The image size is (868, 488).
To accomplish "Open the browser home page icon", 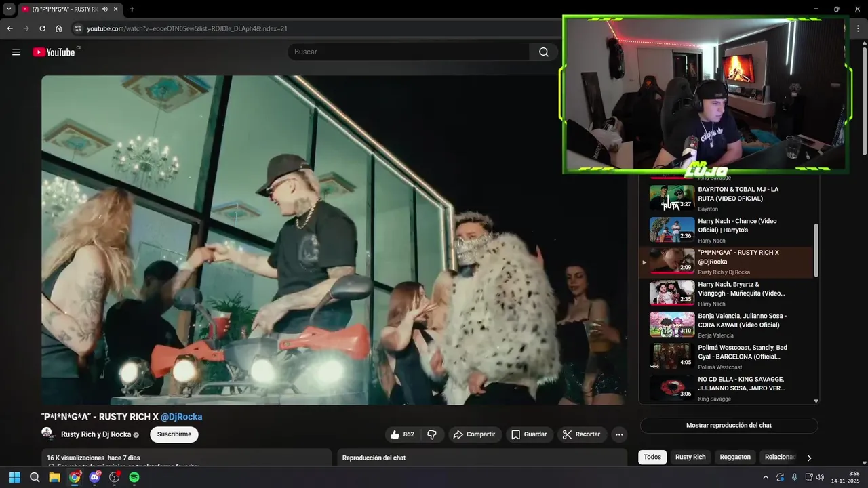I will (59, 28).
